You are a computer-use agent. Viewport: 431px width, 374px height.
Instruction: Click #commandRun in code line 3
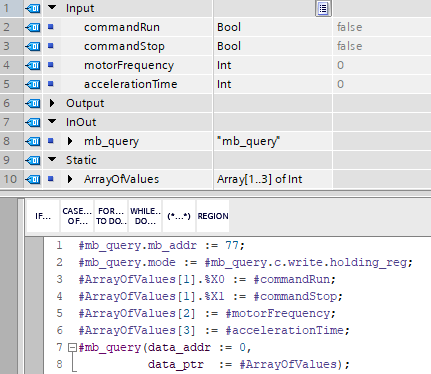pos(291,279)
